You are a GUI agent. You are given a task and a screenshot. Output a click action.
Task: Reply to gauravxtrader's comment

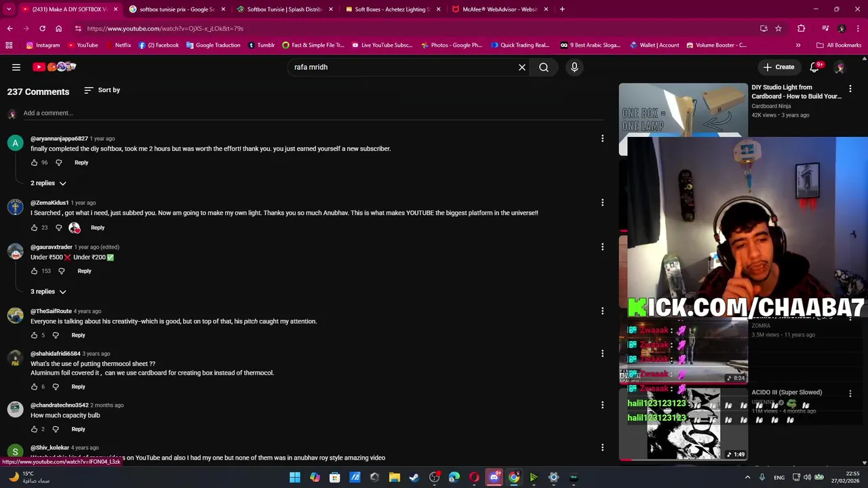[84, 271]
